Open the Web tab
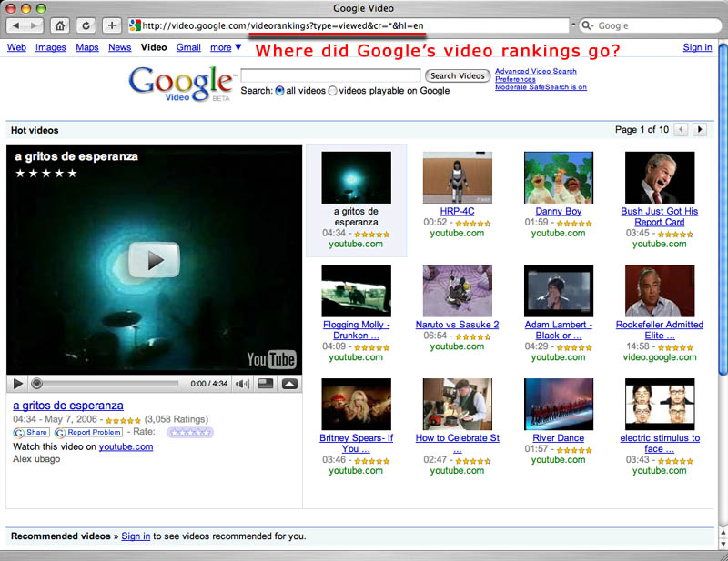 coord(16,47)
